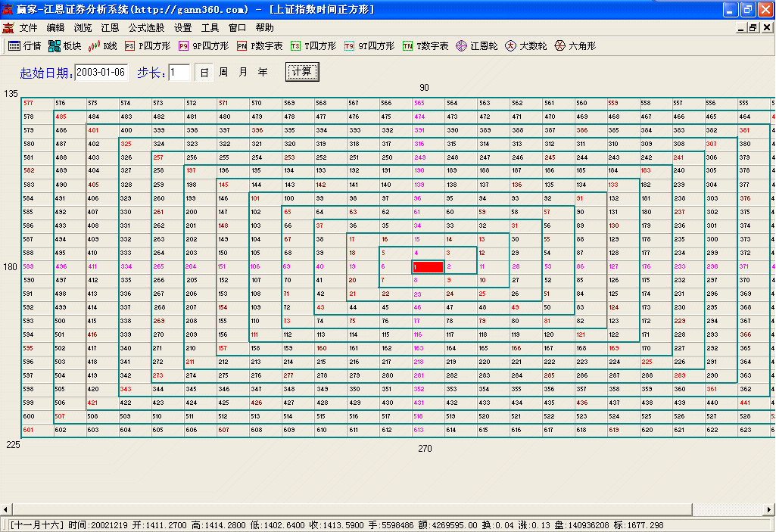Click the 步长 step length field
Image resolution: width=776 pixels, height=532 pixels.
tap(179, 73)
